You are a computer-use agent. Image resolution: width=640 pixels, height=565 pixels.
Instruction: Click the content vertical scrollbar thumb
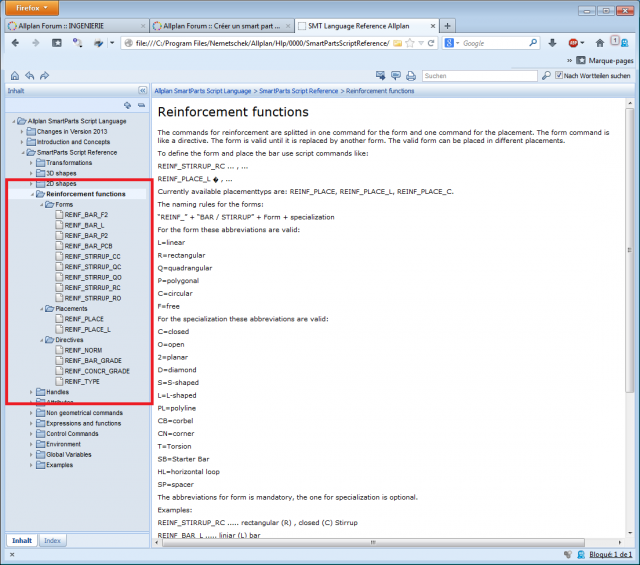point(630,250)
